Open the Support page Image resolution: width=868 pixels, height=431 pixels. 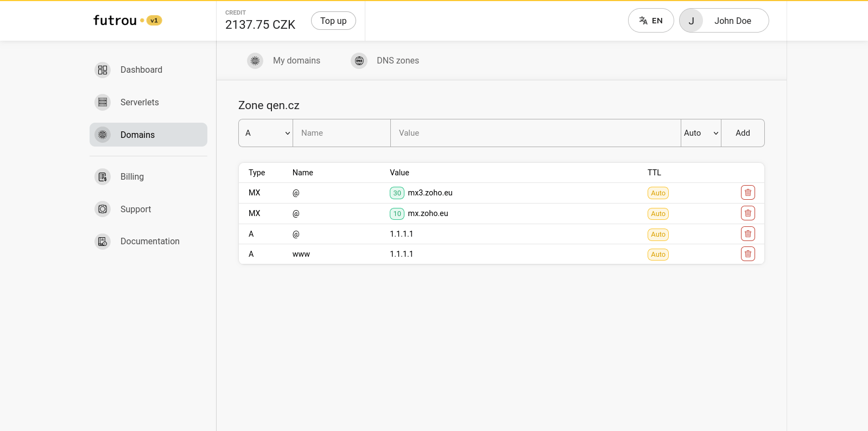[148, 209]
